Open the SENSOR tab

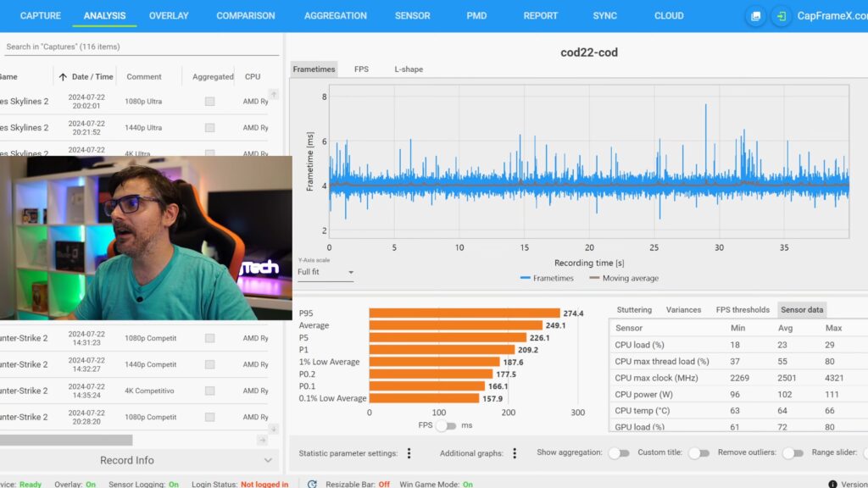(x=413, y=16)
